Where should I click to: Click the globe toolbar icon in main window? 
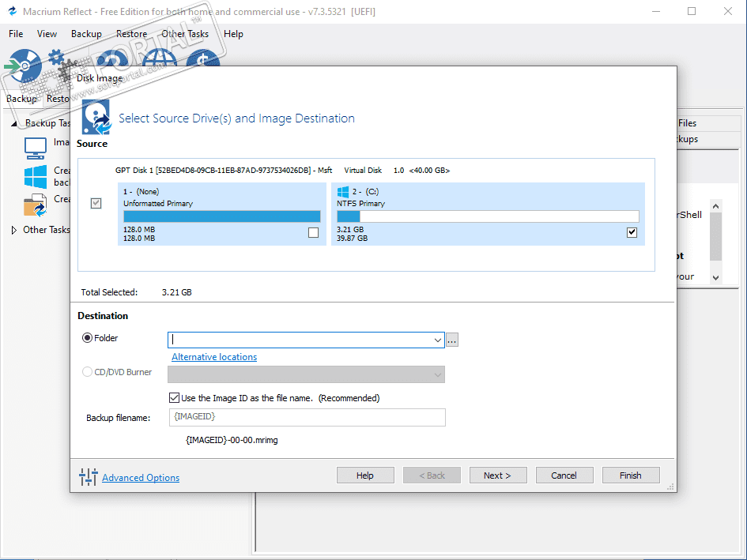[x=159, y=58]
